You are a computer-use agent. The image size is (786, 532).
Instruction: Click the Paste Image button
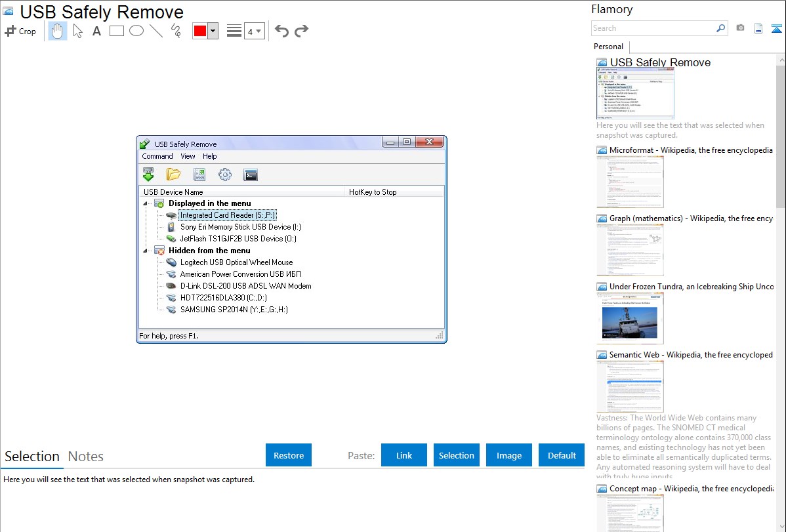click(508, 455)
